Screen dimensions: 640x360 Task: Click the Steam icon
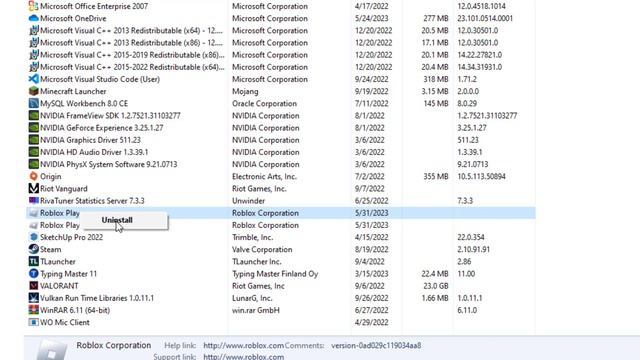coord(33,249)
